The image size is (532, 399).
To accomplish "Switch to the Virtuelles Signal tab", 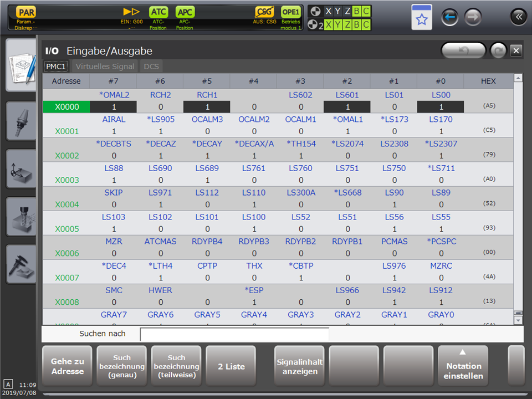I will click(x=105, y=66).
